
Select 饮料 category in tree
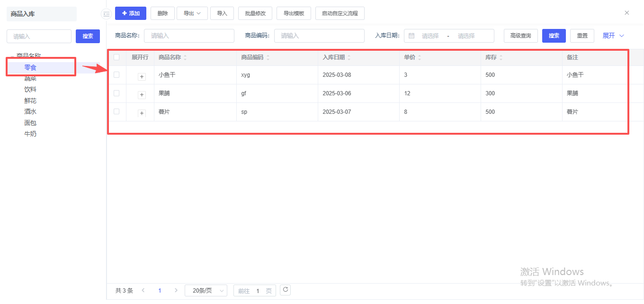point(30,90)
